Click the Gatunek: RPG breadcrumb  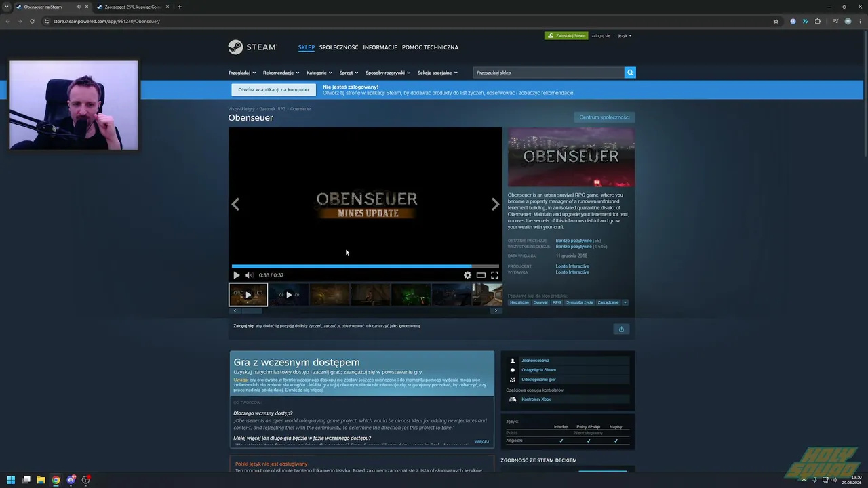pos(273,109)
